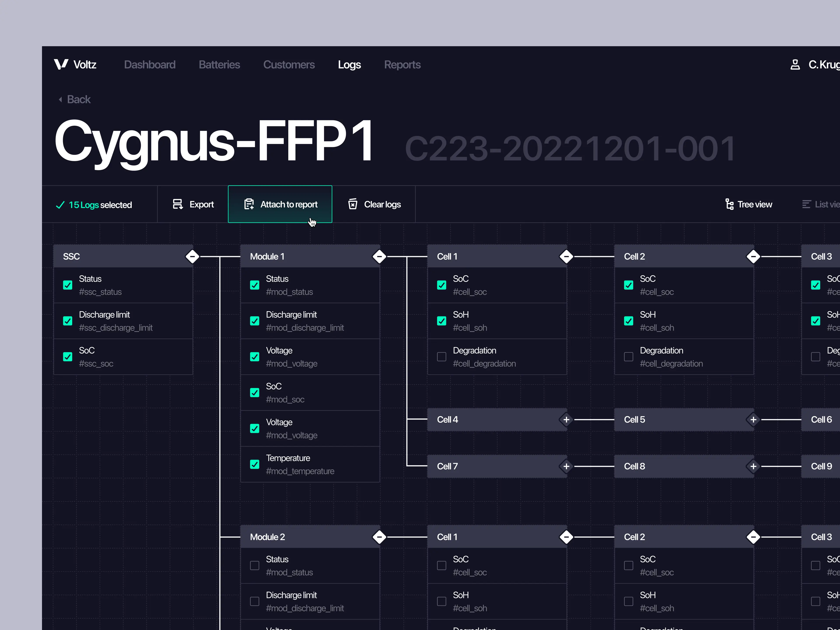Check SoC in Module 2 Cell 1

pos(442,565)
